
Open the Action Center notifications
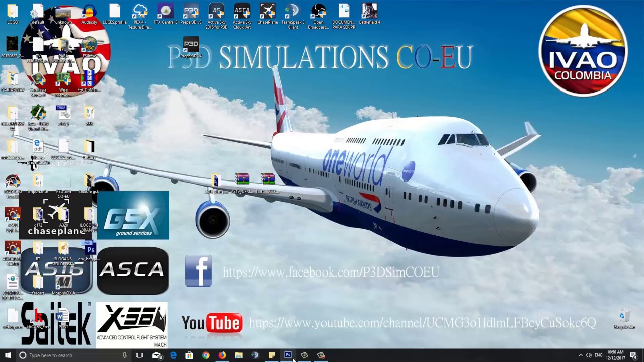(x=634, y=355)
